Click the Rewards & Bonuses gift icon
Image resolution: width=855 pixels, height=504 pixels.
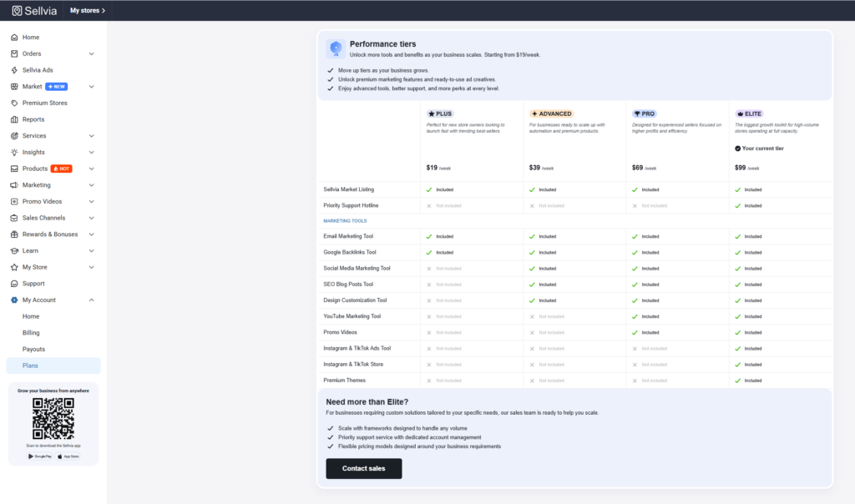click(x=14, y=234)
